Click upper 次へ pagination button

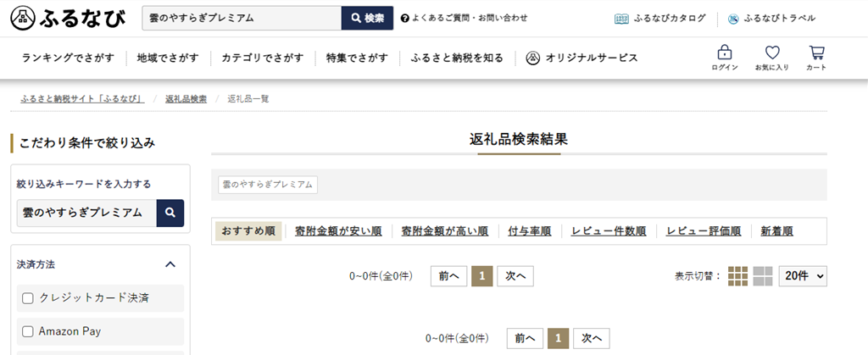(515, 276)
